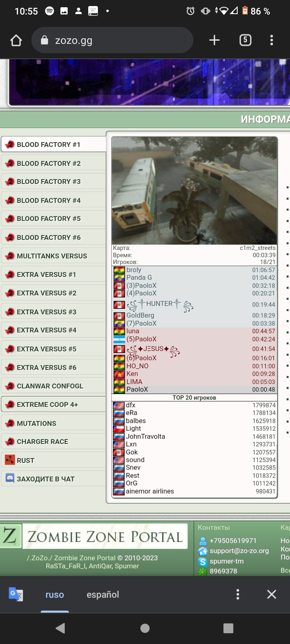
Task: Click the RUST icon in the sidebar
Action: [x=10, y=460]
